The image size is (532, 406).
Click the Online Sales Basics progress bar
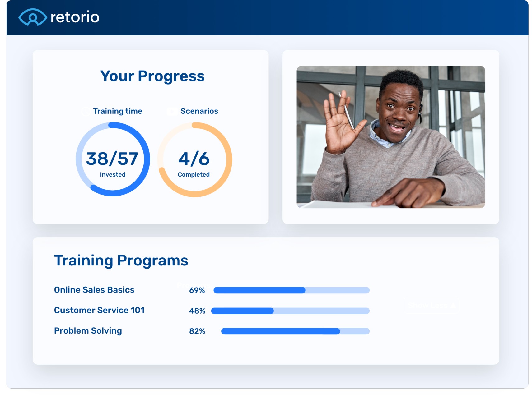click(292, 290)
